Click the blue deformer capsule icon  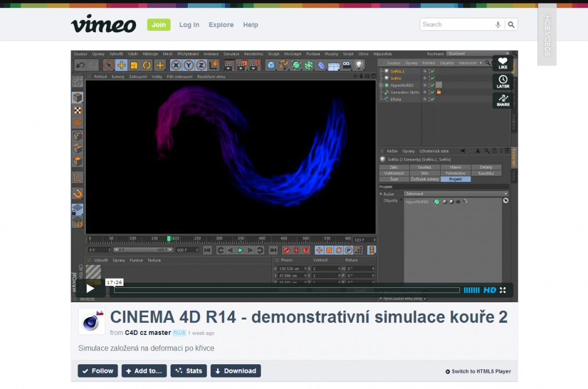pos(322,66)
